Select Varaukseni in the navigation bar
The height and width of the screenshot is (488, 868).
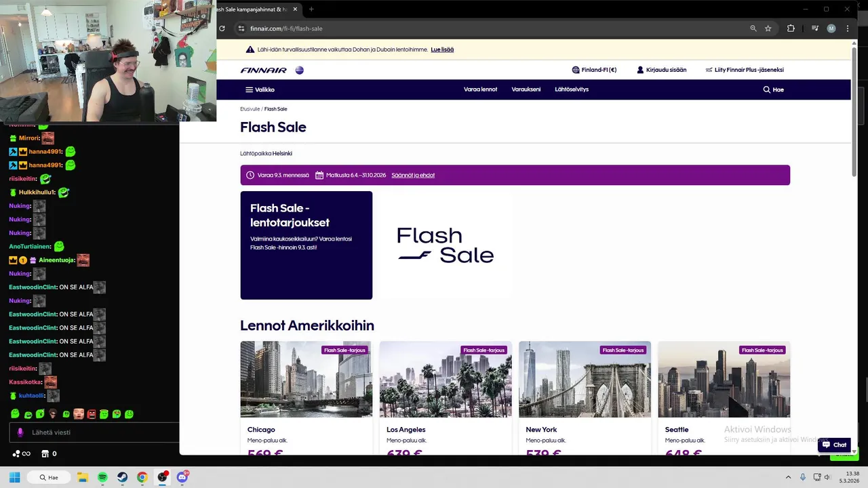526,89
